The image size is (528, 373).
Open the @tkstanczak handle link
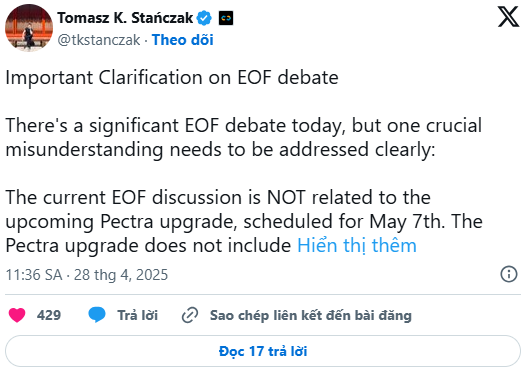(99, 40)
